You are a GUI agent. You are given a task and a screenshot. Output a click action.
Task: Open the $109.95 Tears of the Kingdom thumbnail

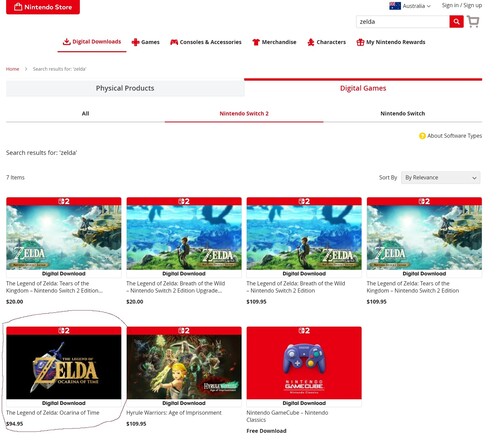[x=424, y=237]
